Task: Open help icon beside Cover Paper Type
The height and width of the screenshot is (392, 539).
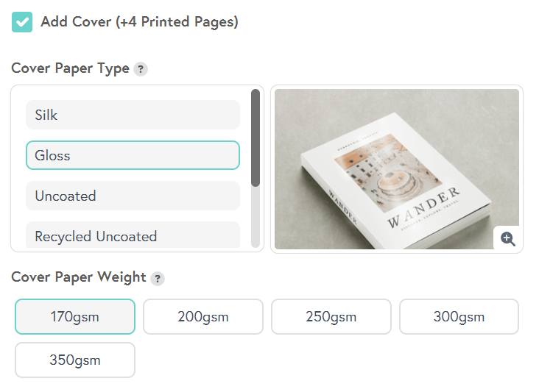Action: pos(141,69)
